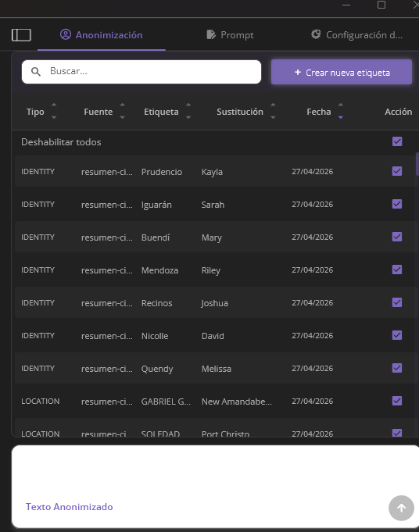Click the Prompt tab edit icon
This screenshot has width=419, height=532.
pos(211,34)
